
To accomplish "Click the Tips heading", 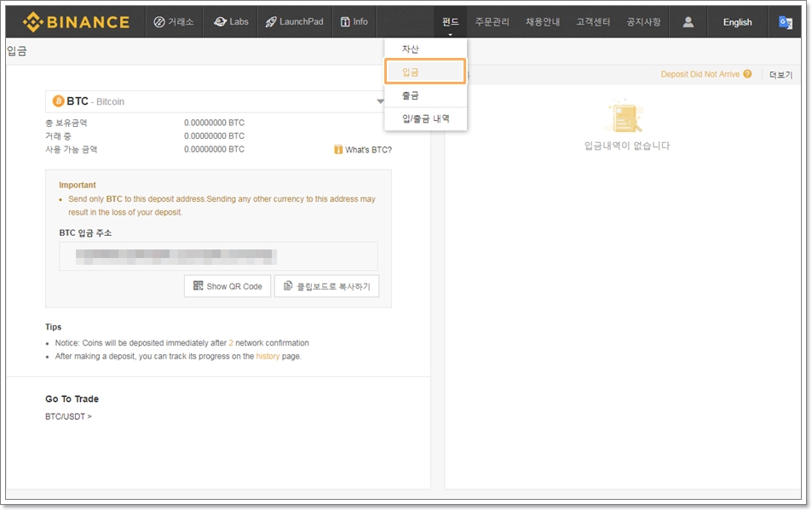I will [54, 327].
